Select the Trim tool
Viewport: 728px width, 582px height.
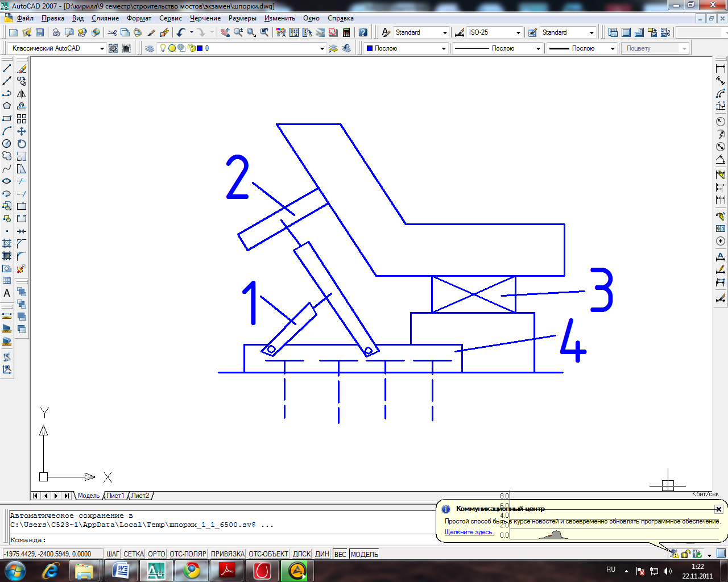click(x=22, y=181)
